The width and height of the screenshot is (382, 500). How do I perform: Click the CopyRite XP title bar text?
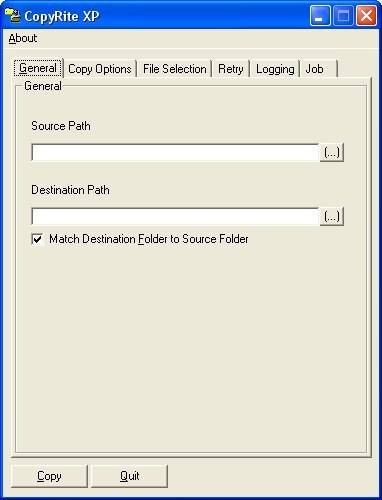62,16
